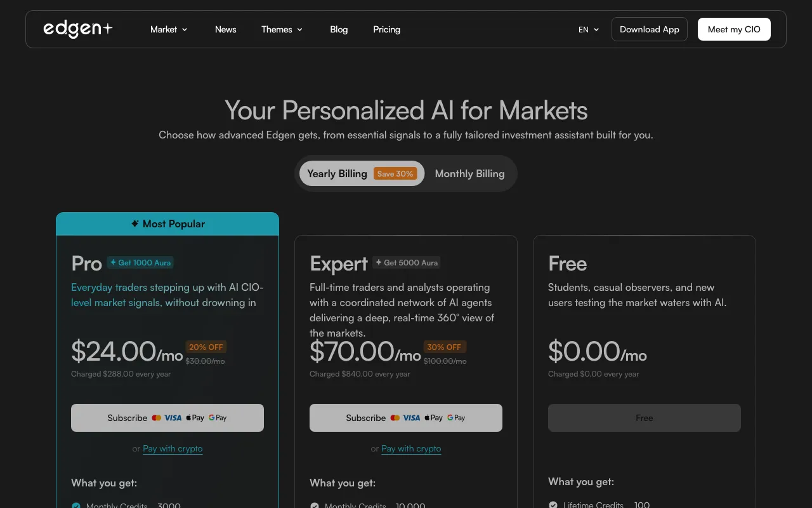Click the Meet my CIO button

pos(734,29)
